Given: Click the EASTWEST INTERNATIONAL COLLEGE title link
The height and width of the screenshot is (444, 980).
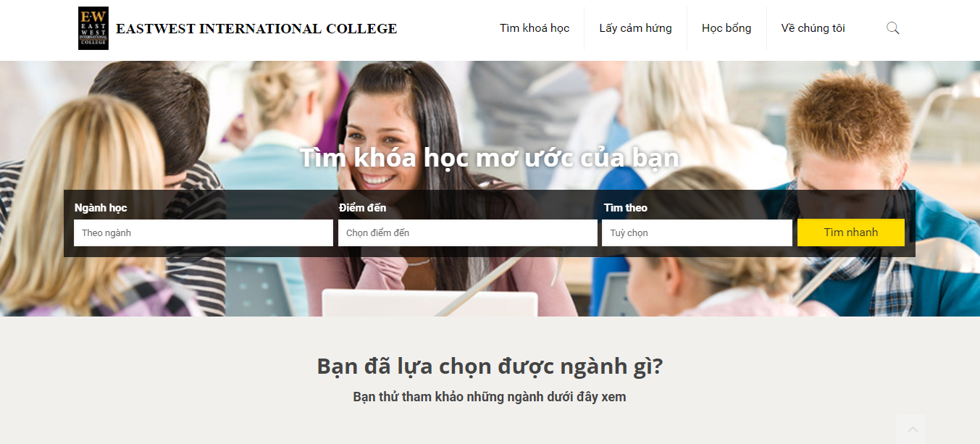Looking at the screenshot, I should click(x=256, y=29).
